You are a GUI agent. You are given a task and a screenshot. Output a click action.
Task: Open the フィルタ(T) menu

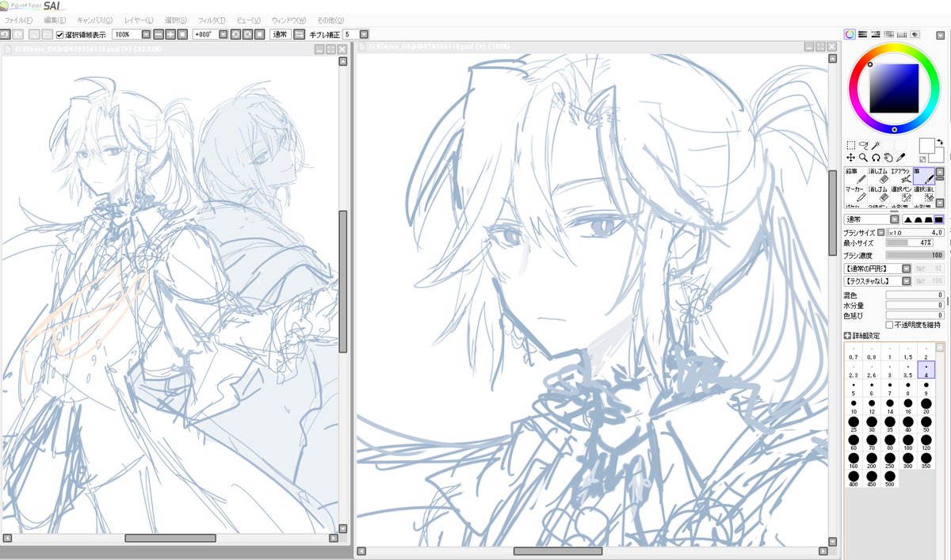[212, 19]
